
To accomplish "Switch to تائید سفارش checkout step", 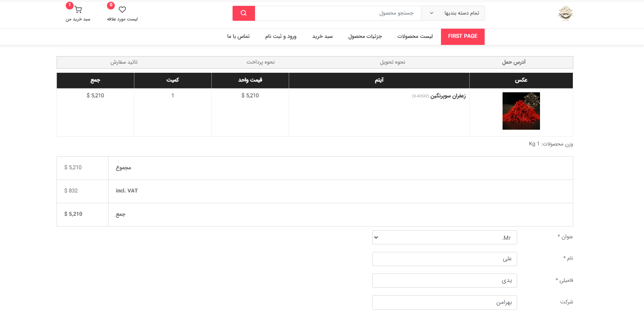I will [124, 62].
